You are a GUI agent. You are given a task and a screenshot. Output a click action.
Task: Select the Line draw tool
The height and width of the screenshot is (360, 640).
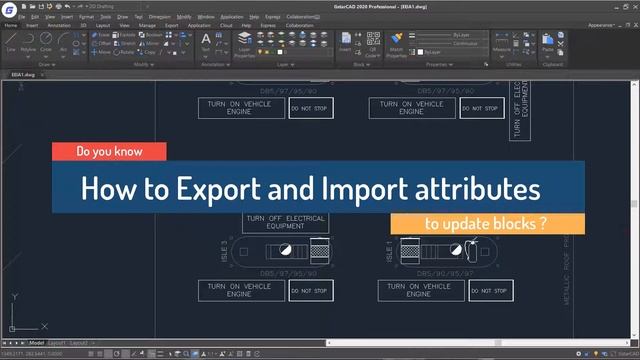(11, 42)
